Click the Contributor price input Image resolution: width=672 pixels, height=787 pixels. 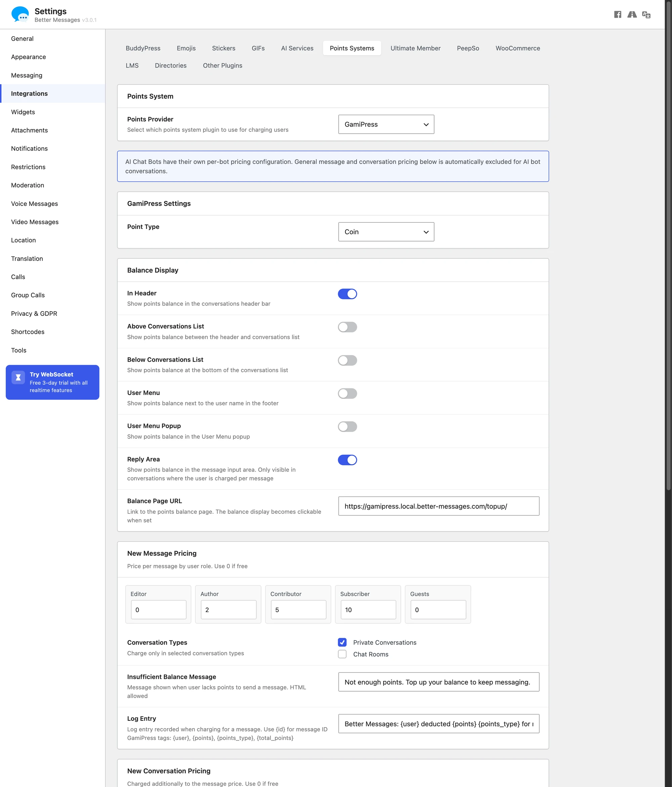pyautogui.click(x=298, y=610)
